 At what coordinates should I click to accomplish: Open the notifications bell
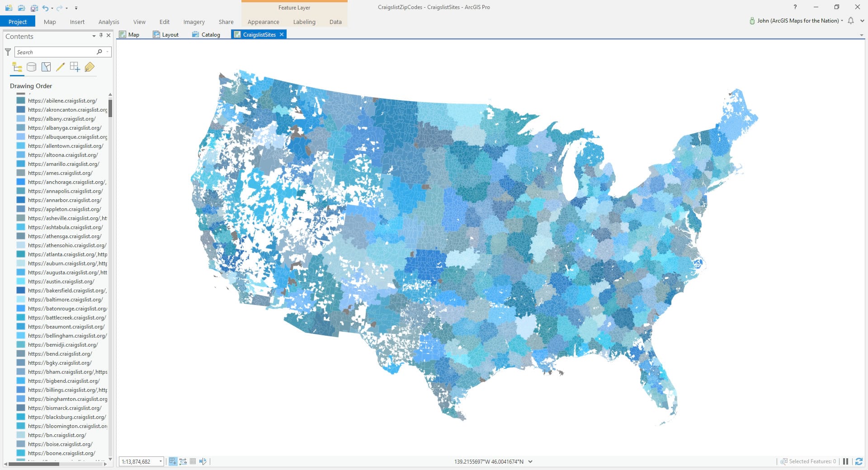coord(851,21)
